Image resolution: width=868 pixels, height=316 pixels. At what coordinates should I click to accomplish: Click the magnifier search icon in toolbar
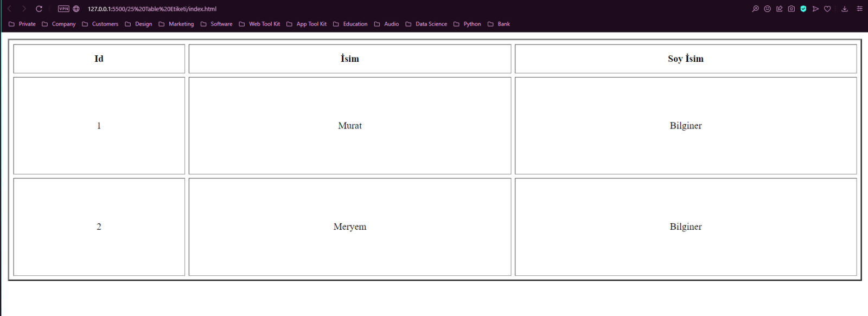pos(755,9)
